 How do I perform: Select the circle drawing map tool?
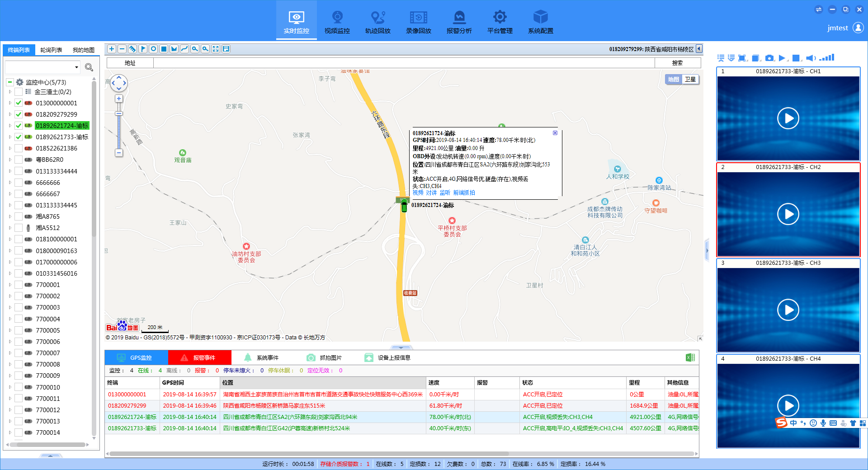pos(153,49)
